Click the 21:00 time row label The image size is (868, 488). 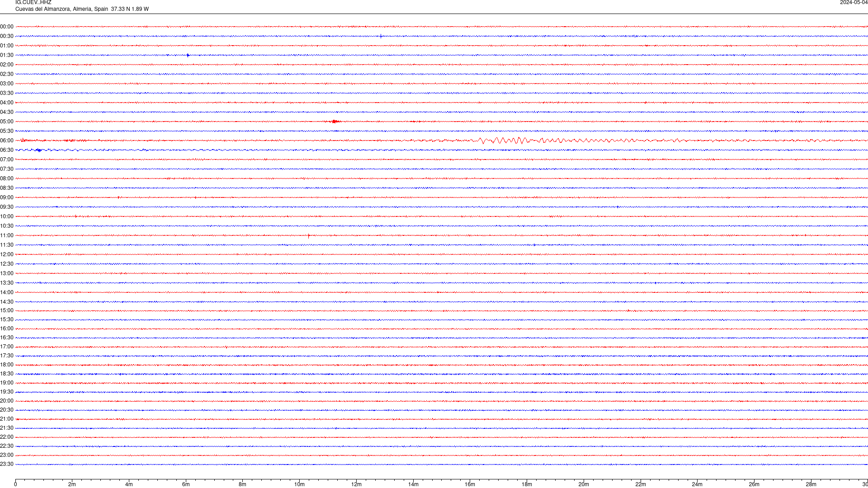[7, 419]
